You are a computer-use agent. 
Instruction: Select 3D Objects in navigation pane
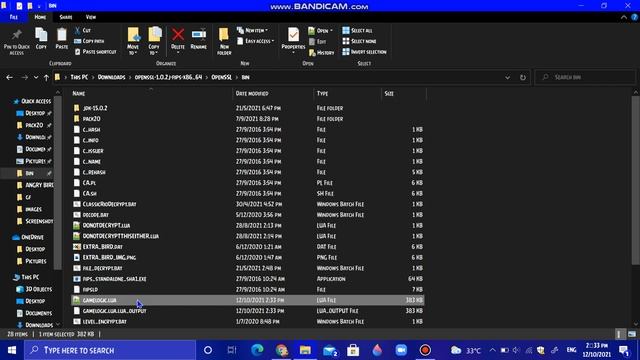[x=35, y=289]
